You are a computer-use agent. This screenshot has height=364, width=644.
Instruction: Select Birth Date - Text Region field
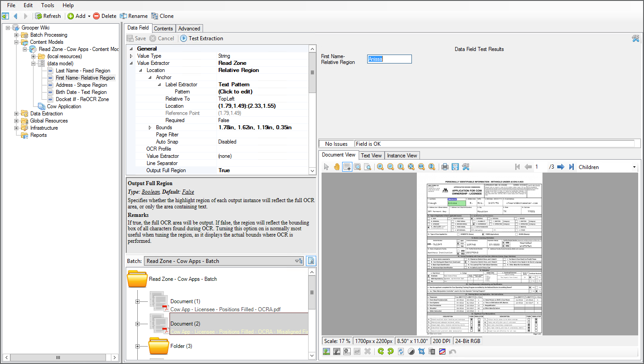coord(81,92)
